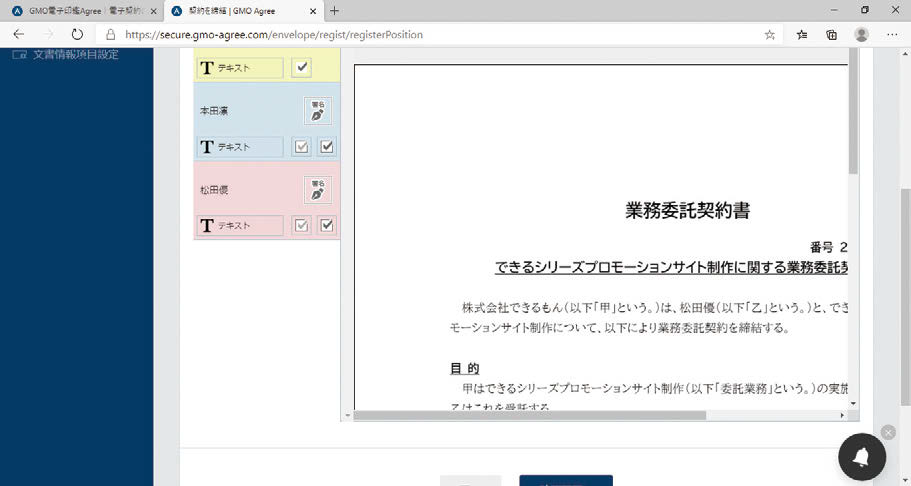
Task: Open browser settings and more menu
Action: (x=892, y=35)
